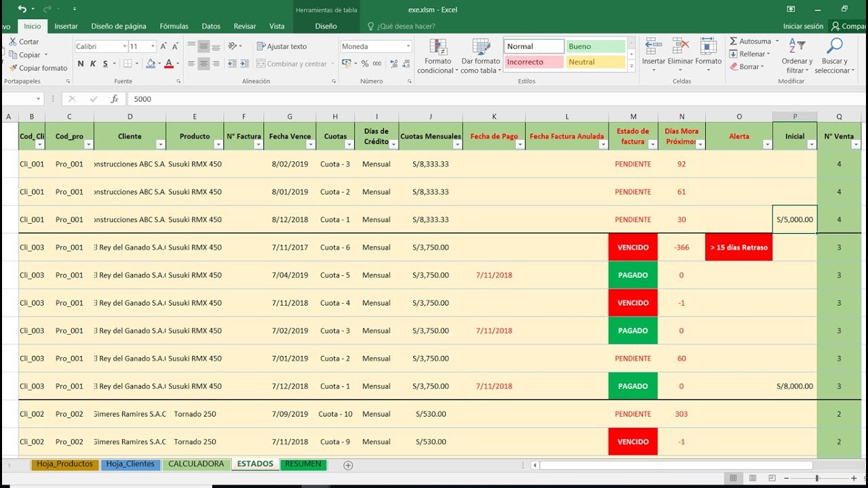868x488 pixels.
Task: Toggle middle vertical alignment
Action: 203,46
